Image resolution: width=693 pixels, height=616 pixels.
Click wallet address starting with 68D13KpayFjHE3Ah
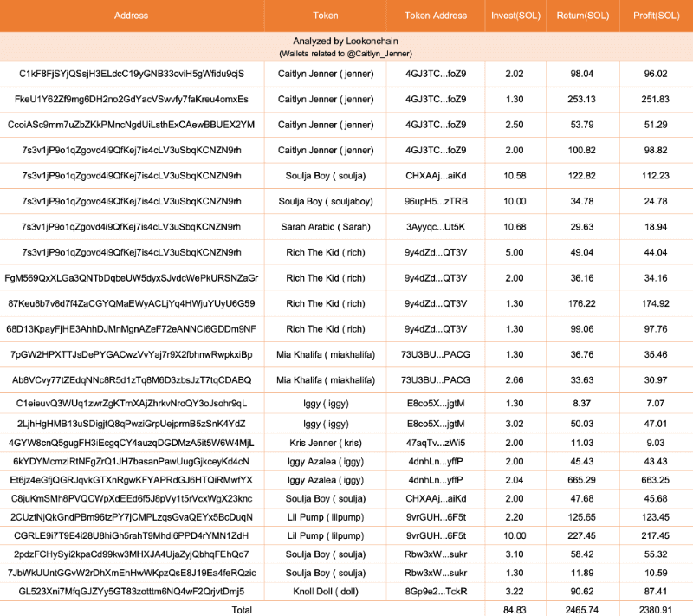pos(132,329)
